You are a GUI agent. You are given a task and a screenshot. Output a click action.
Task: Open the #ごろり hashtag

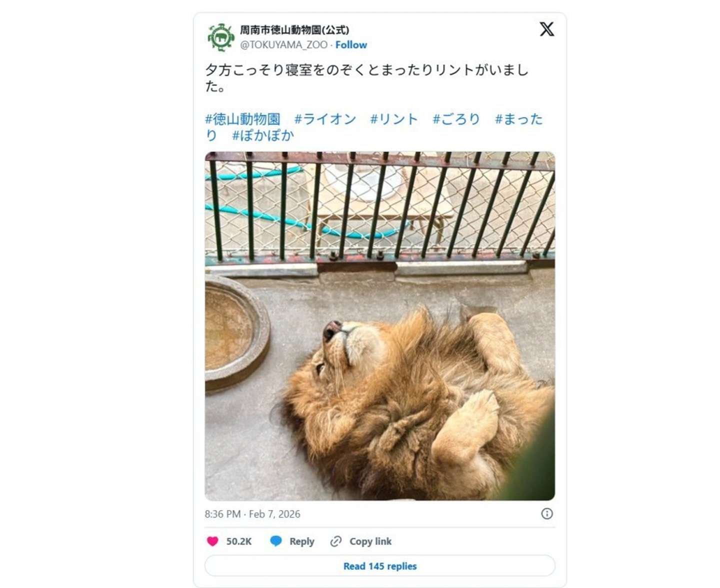456,119
